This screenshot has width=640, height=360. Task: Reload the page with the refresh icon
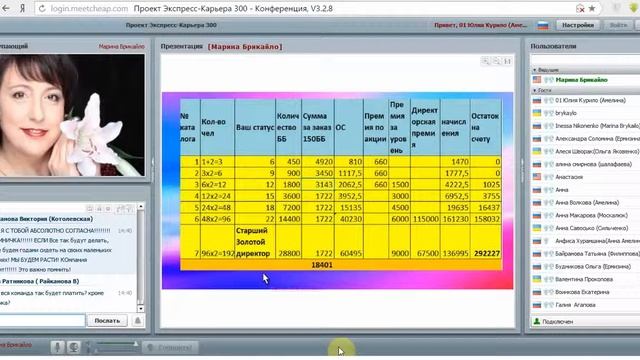click(x=42, y=8)
